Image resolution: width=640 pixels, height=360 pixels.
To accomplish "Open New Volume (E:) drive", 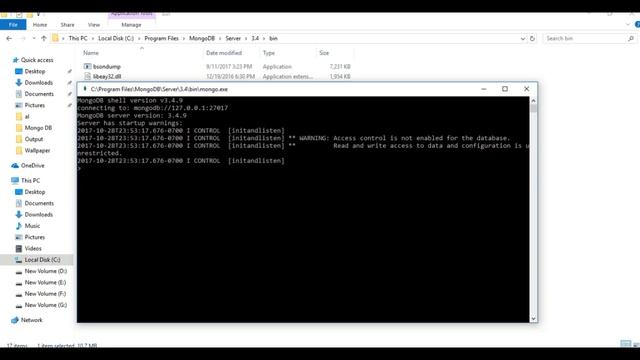I will [45, 282].
